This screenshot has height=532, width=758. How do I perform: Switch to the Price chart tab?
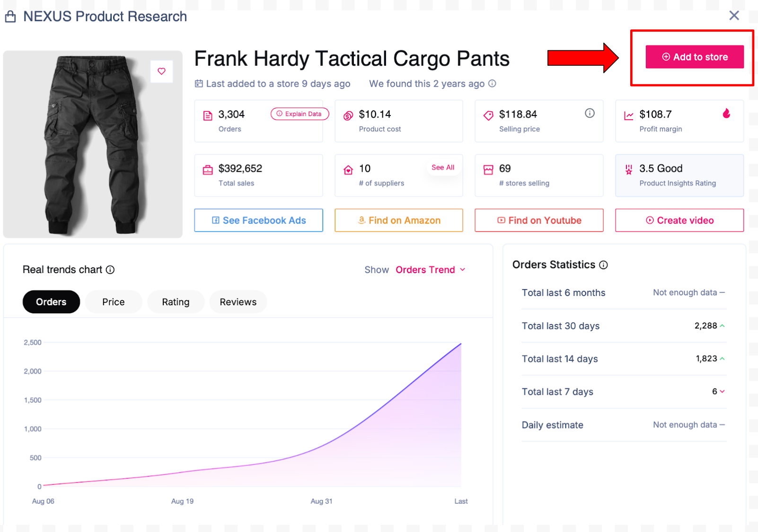pos(114,302)
